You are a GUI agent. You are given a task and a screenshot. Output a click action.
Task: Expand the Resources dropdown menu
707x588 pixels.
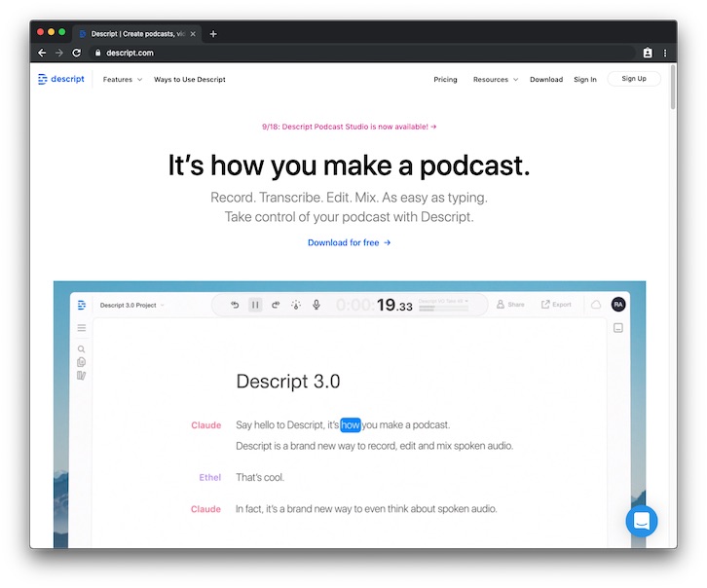point(496,79)
